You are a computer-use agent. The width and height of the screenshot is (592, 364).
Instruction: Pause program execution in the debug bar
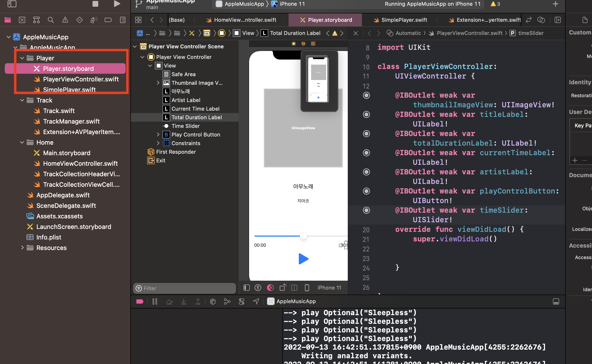pyautogui.click(x=155, y=301)
